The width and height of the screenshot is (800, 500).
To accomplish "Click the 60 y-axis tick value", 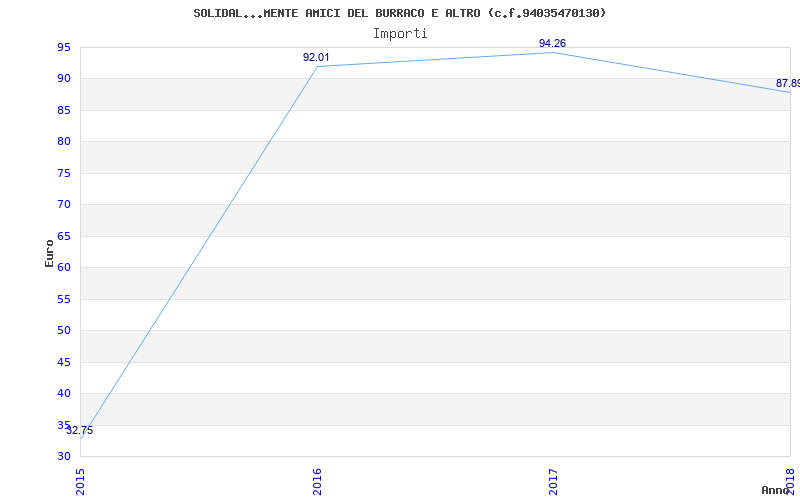I will coord(64,267).
